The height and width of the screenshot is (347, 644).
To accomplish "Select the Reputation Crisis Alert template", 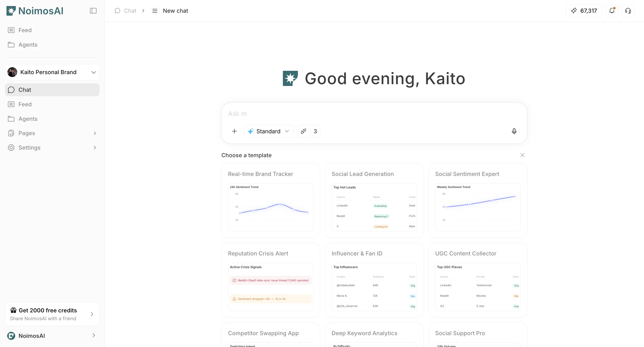I will [271, 280].
